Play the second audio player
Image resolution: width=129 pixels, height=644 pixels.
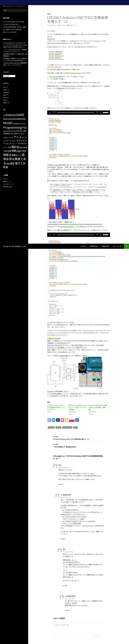point(50,235)
